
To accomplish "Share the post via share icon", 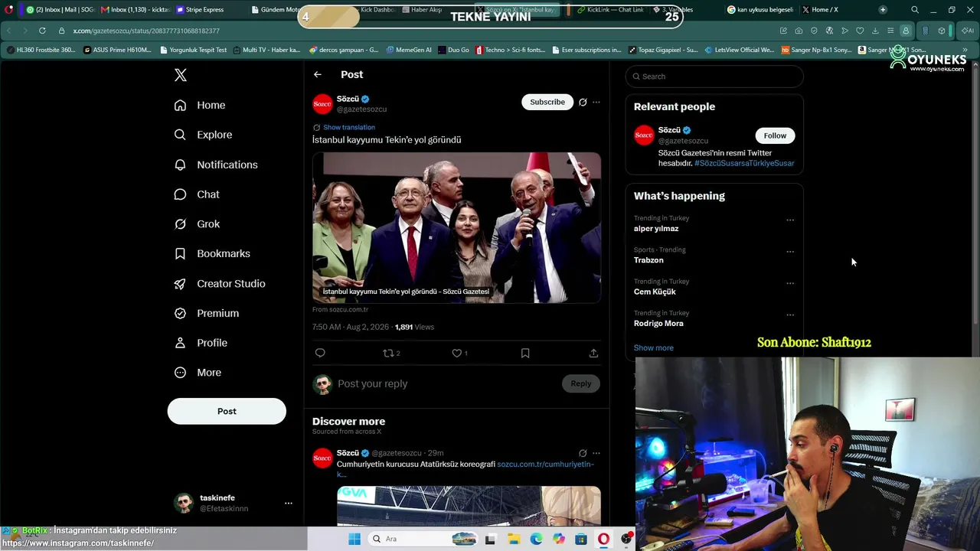I will click(x=593, y=353).
